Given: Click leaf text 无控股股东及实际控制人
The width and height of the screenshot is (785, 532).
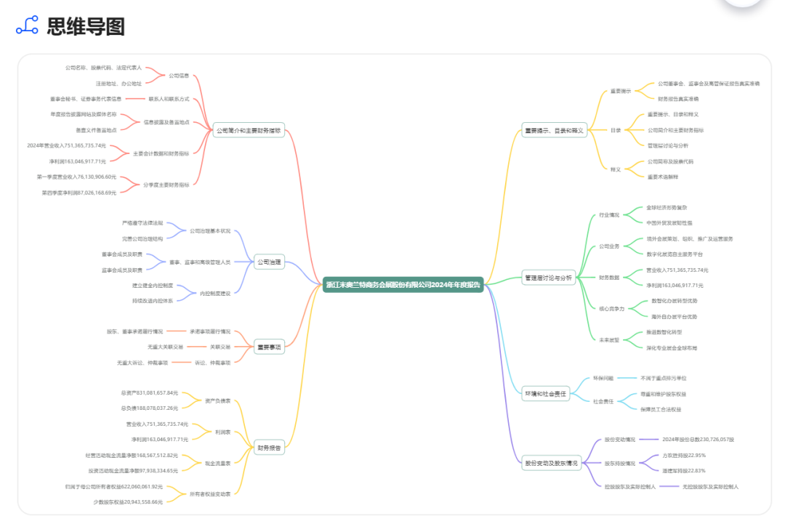Looking at the screenshot, I should (x=710, y=486).
